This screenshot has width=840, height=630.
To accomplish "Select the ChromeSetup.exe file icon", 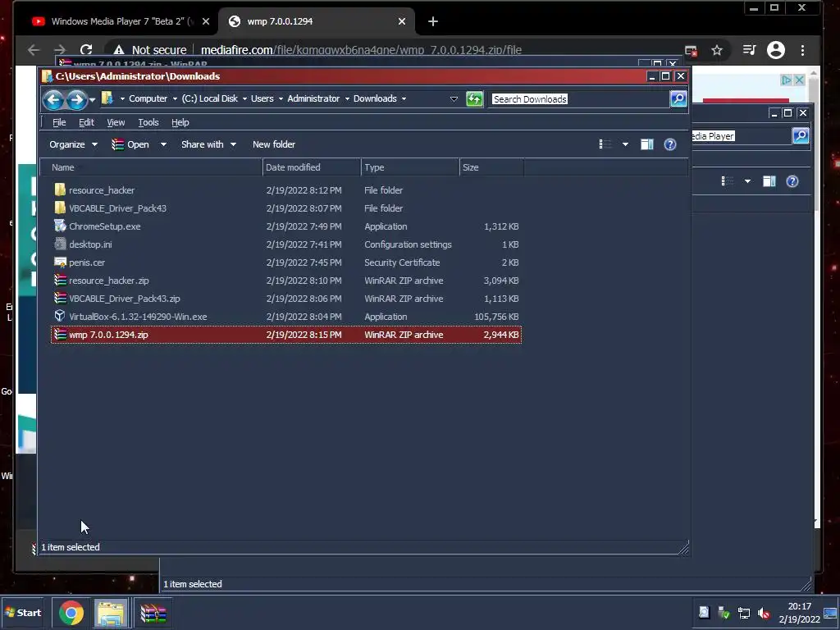I will [x=60, y=226].
